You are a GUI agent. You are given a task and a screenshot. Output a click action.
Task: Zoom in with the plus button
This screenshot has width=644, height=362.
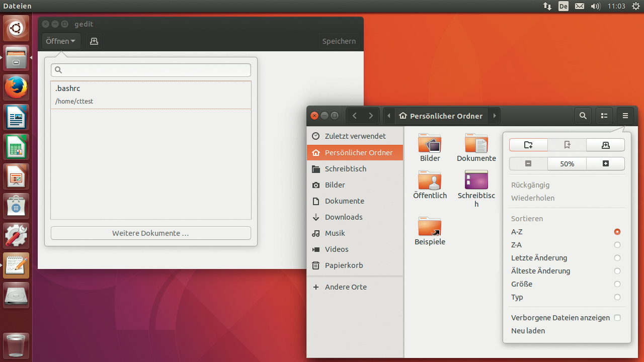[x=606, y=163]
